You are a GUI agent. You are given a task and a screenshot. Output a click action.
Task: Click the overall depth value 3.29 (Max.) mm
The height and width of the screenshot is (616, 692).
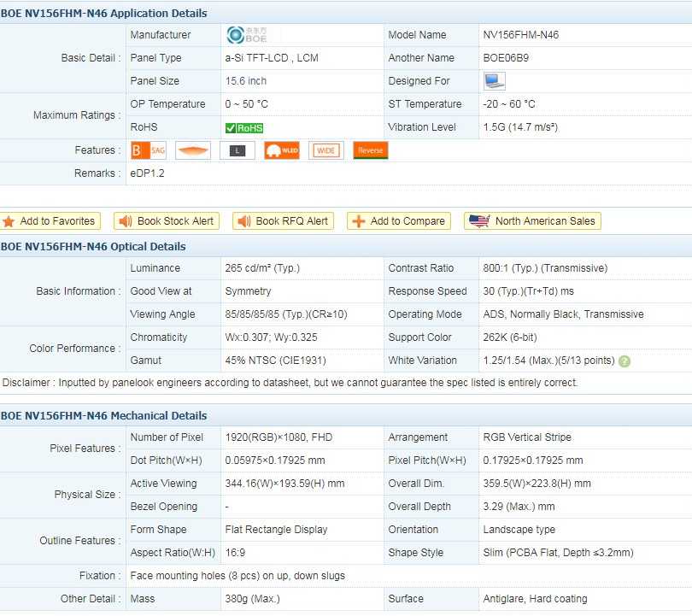519,507
